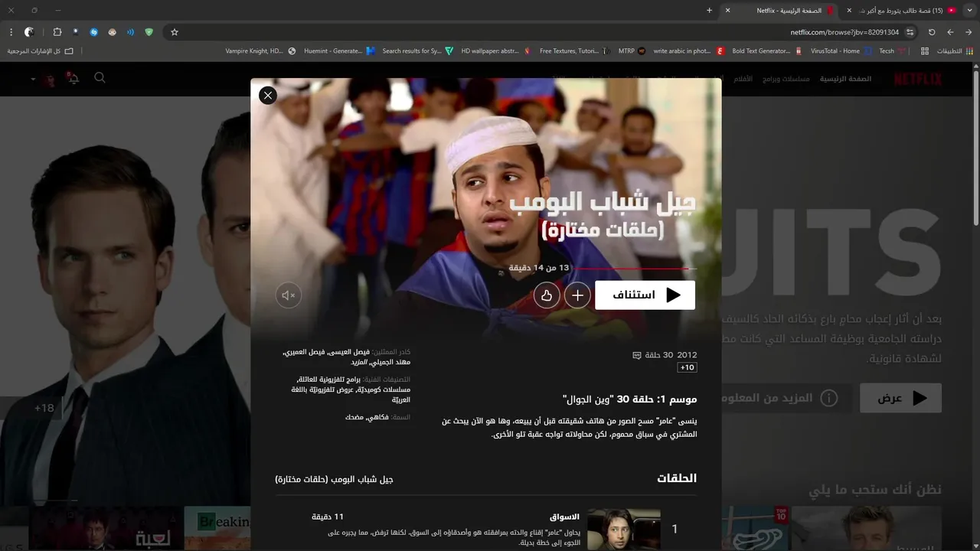Resume playback with the استئناف button
Screen dimensions: 980x551
click(645, 295)
